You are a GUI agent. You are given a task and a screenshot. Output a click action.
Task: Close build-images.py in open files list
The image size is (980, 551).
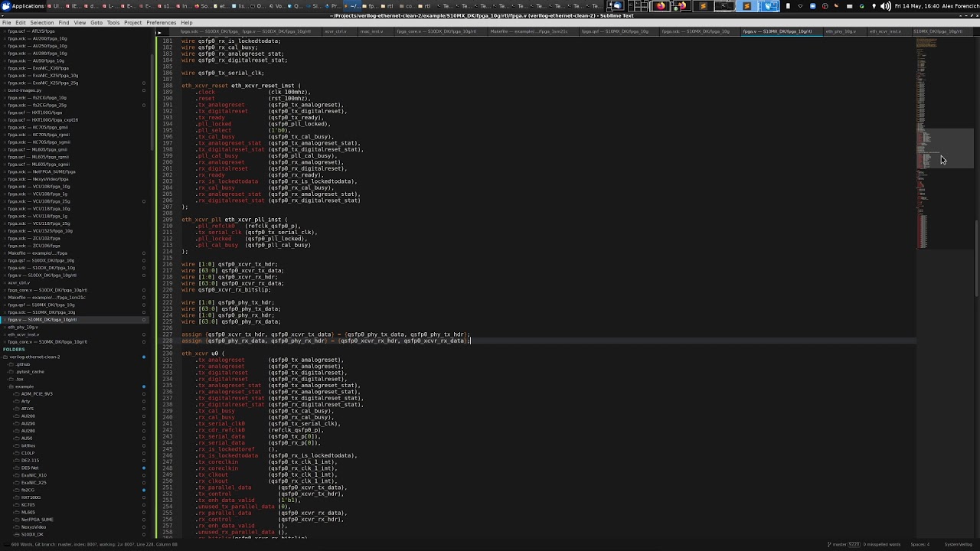click(x=4, y=90)
